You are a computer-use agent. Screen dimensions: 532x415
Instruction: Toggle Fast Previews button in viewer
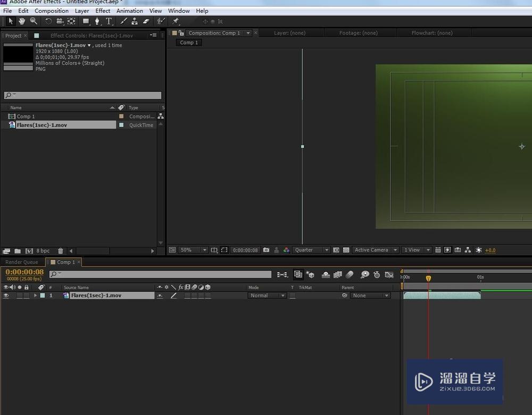coord(447,250)
